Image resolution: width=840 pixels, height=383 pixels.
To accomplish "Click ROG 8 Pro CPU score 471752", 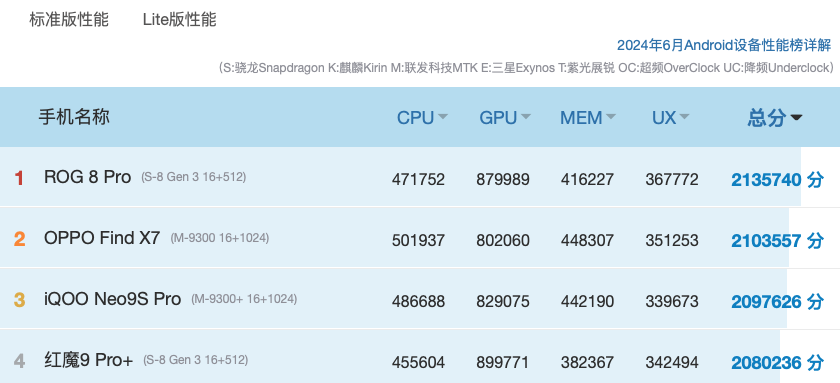I will point(418,179).
